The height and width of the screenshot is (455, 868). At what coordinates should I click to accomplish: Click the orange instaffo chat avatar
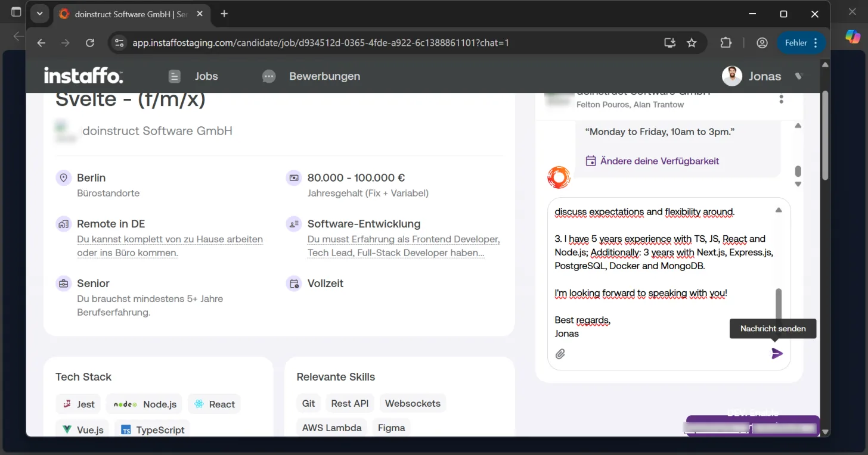pyautogui.click(x=559, y=177)
